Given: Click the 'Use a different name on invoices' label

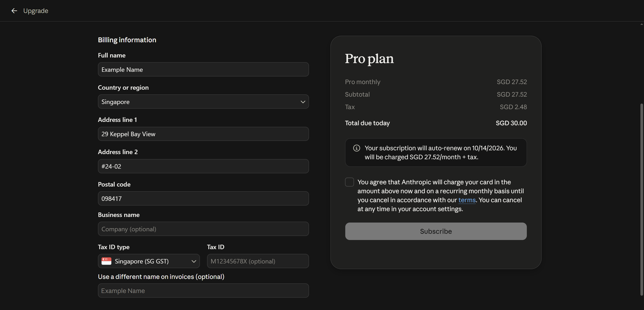Looking at the screenshot, I should pyautogui.click(x=161, y=277).
